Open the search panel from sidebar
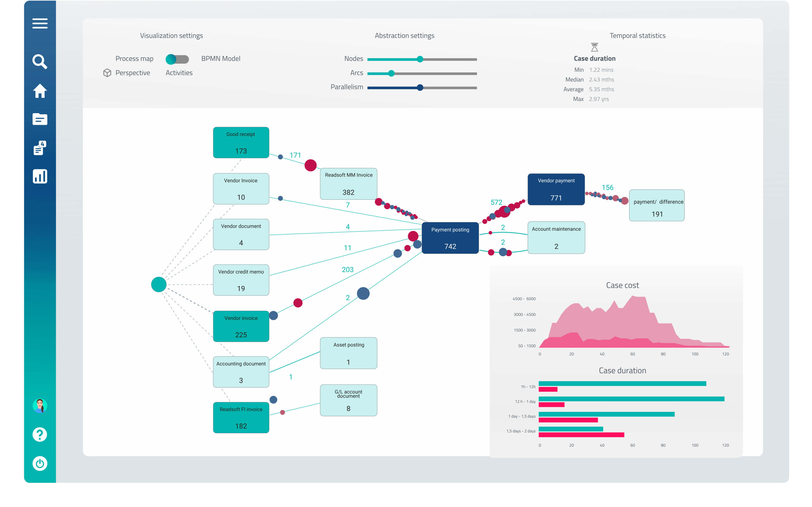812x507 pixels. pyautogui.click(x=40, y=61)
